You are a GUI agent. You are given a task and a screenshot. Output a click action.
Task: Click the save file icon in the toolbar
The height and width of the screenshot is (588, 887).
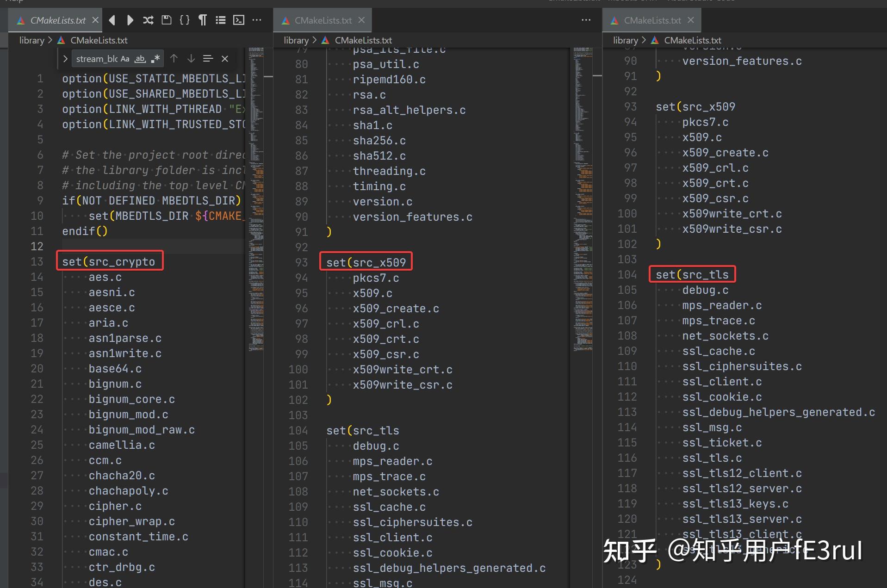pos(166,20)
